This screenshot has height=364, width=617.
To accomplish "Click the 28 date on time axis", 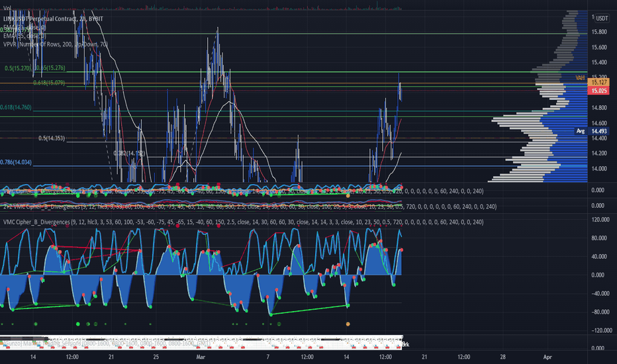I will click(x=503, y=357).
